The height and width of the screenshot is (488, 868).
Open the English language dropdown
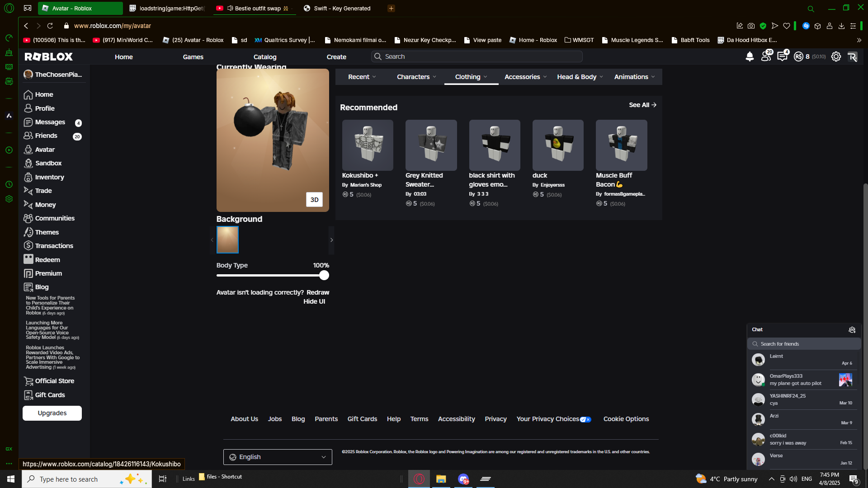click(x=278, y=457)
